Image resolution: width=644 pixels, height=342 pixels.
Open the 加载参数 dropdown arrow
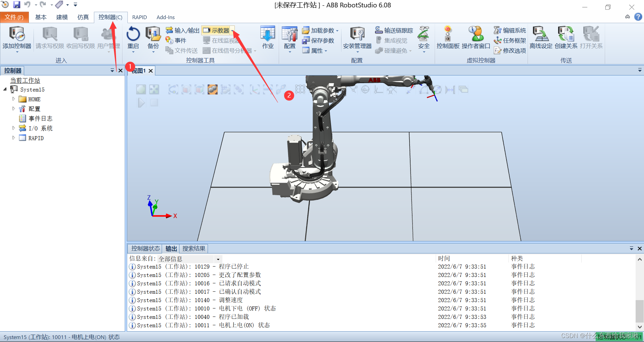pyautogui.click(x=337, y=31)
